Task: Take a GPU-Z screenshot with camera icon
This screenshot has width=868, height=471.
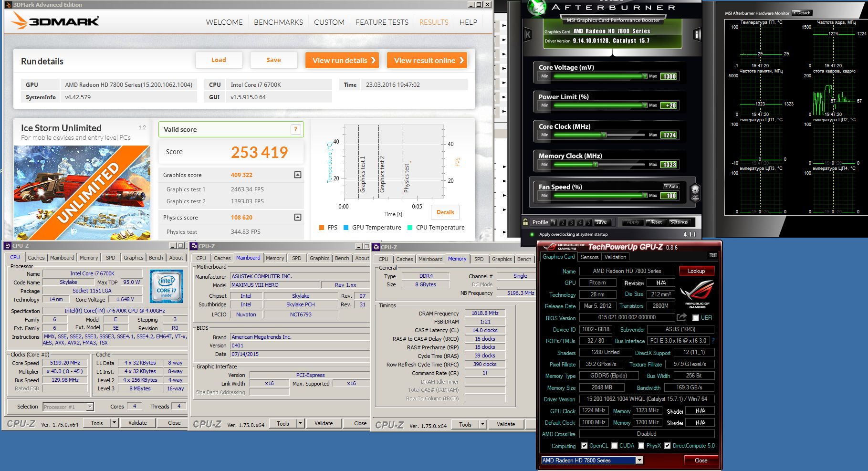Action: click(713, 255)
